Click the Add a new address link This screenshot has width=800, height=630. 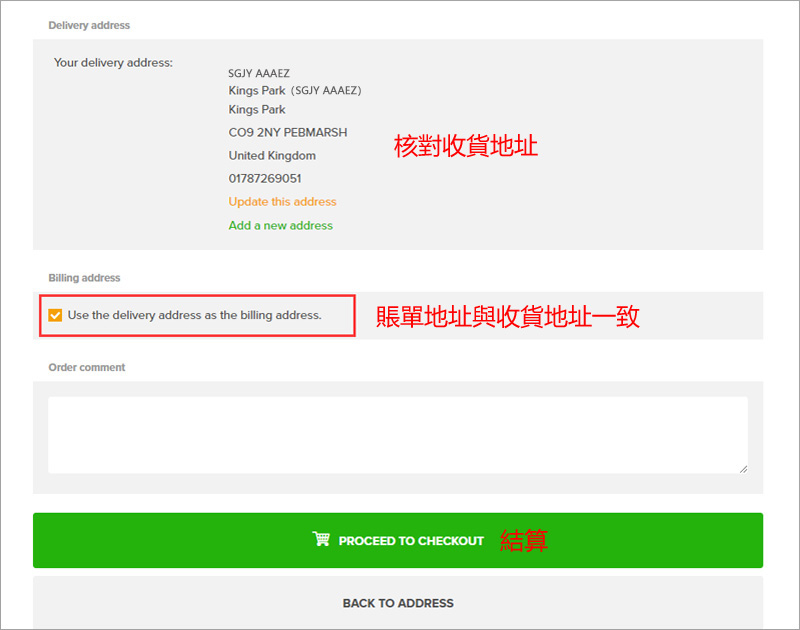tap(280, 226)
